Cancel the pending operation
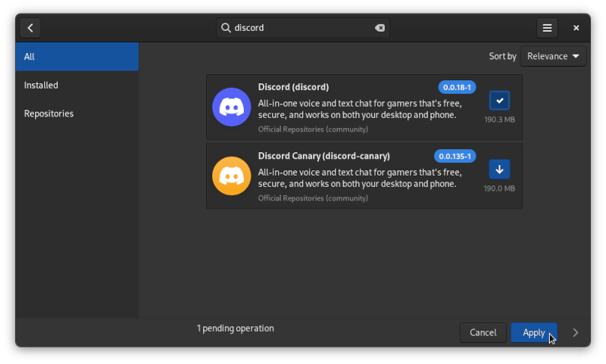The height and width of the screenshot is (364, 606). point(483,332)
